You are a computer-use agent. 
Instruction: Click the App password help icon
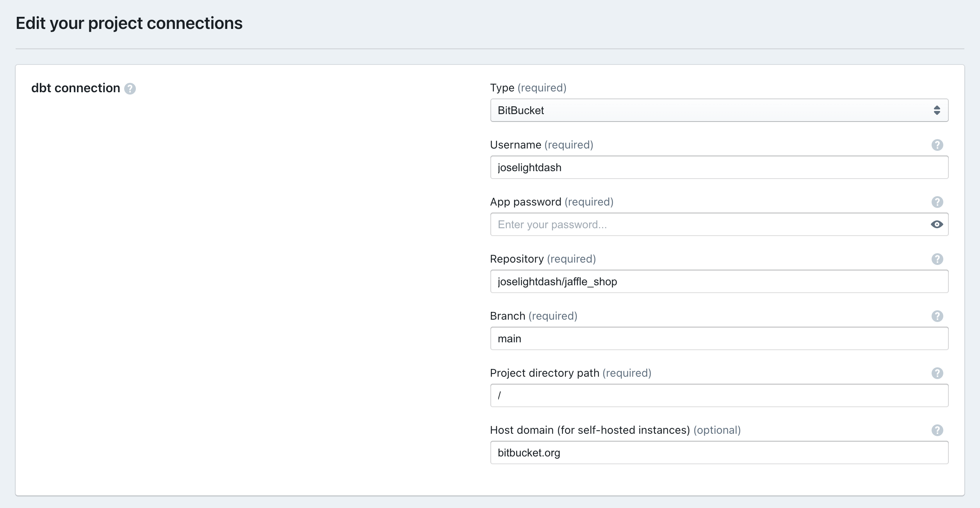937,202
